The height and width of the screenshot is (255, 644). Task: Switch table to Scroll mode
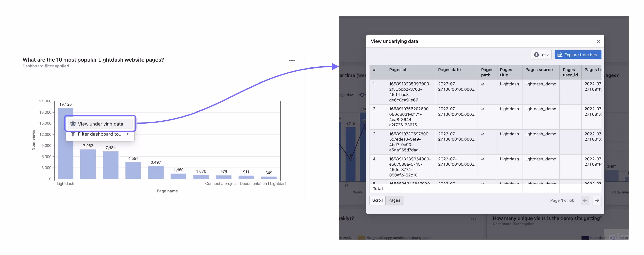(x=377, y=200)
